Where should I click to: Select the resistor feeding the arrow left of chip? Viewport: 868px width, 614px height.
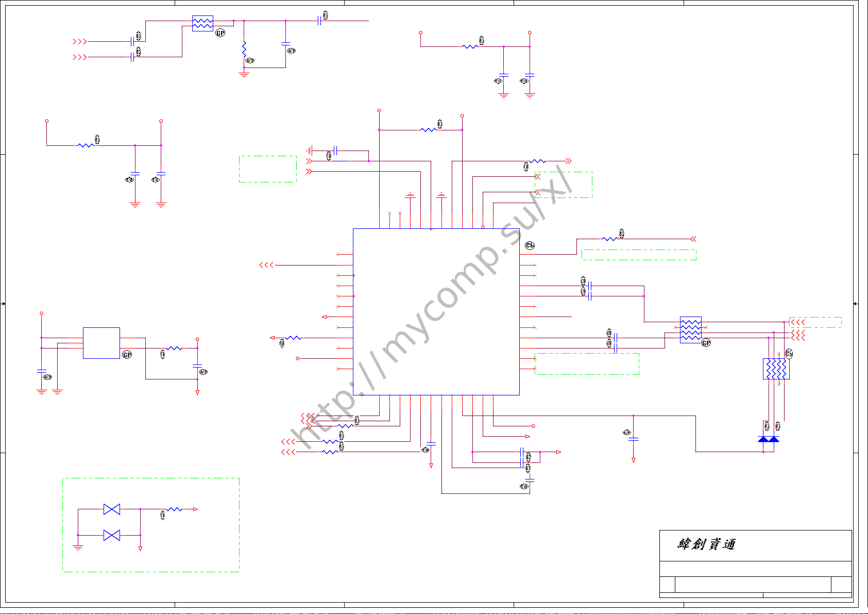tap(294, 338)
